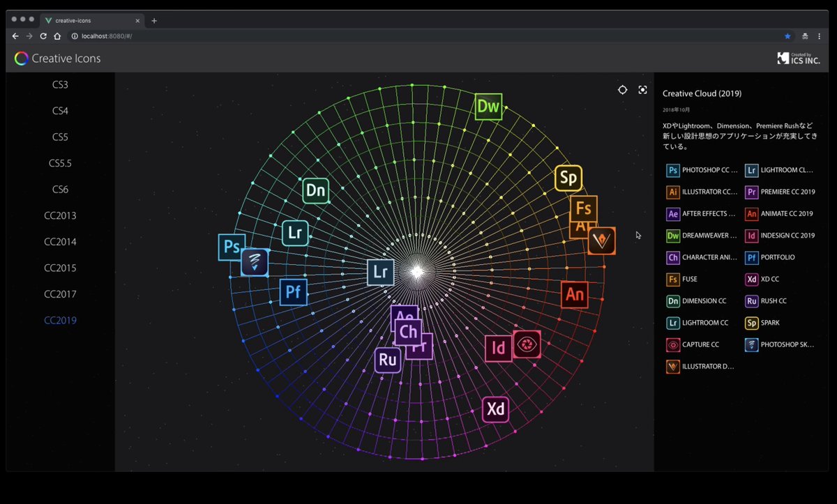Viewport: 837px width, 504px height.
Task: Choose CC2015 from the version list
Action: pos(60,268)
